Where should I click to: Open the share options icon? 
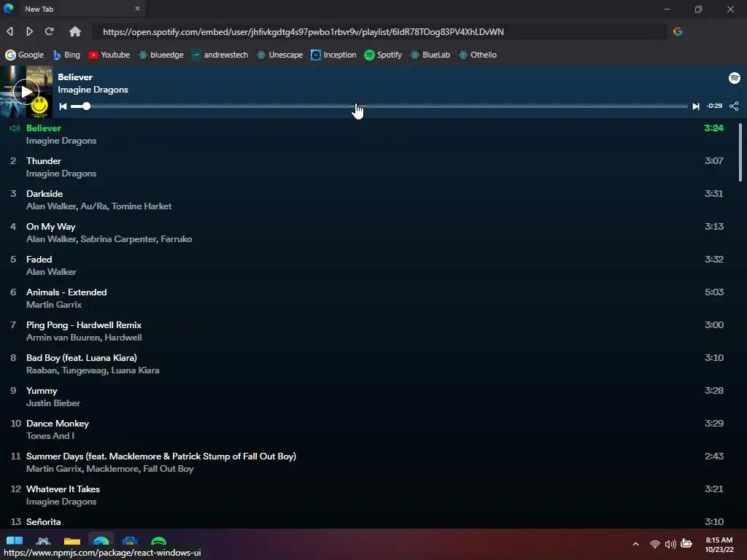tap(734, 106)
